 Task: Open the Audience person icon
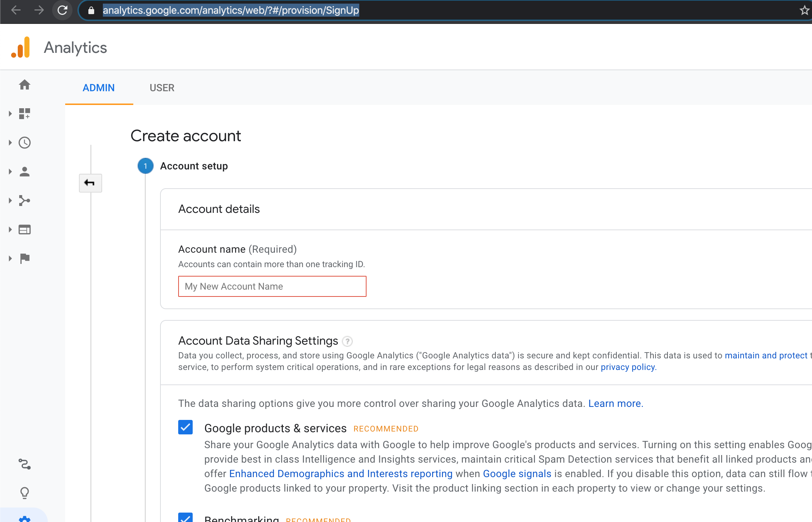coord(25,172)
